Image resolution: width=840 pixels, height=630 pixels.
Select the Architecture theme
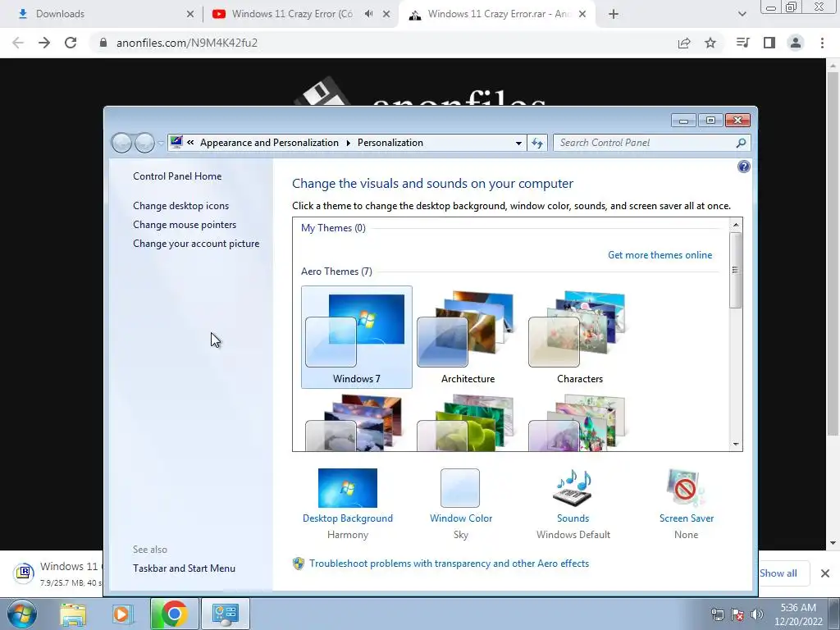468,336
